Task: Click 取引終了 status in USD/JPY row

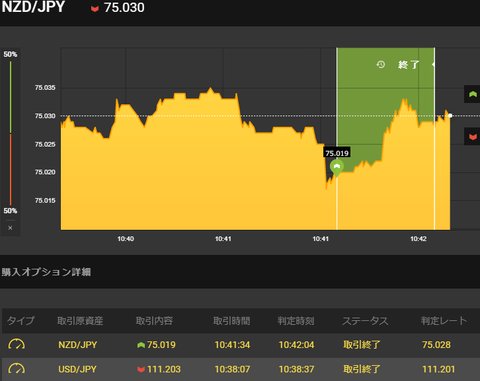Action: pos(362,369)
